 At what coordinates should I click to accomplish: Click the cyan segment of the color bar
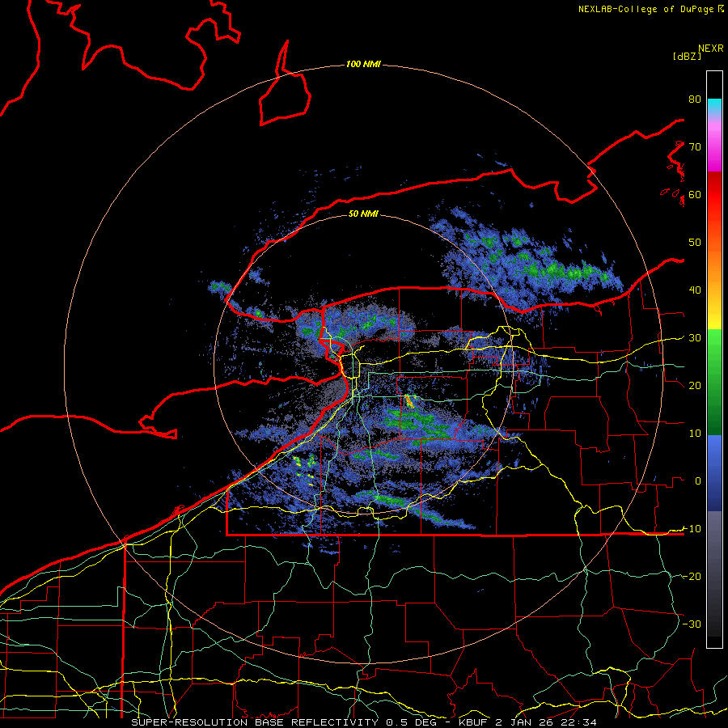point(714,104)
